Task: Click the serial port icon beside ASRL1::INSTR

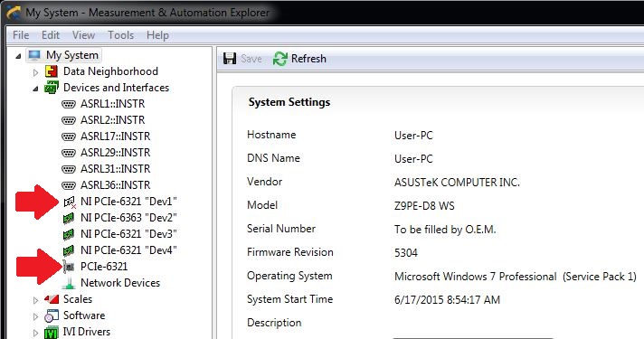Action: pyautogui.click(x=68, y=104)
